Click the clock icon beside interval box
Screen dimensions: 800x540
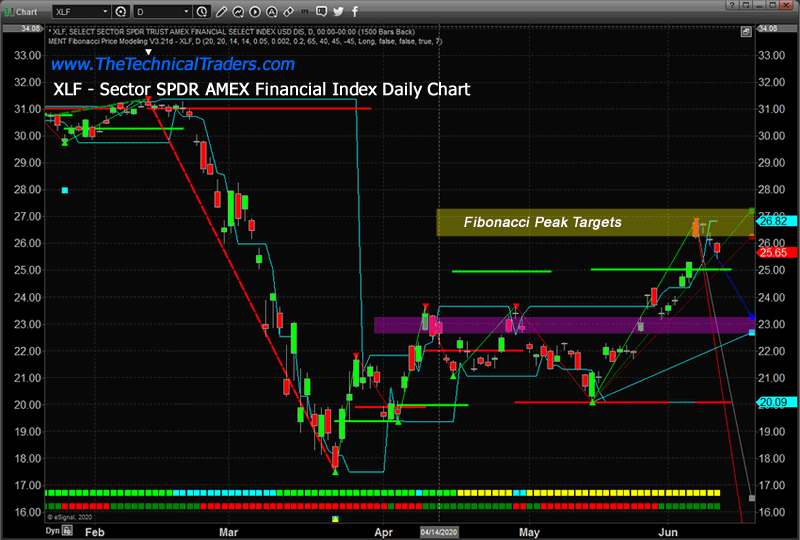(x=201, y=12)
